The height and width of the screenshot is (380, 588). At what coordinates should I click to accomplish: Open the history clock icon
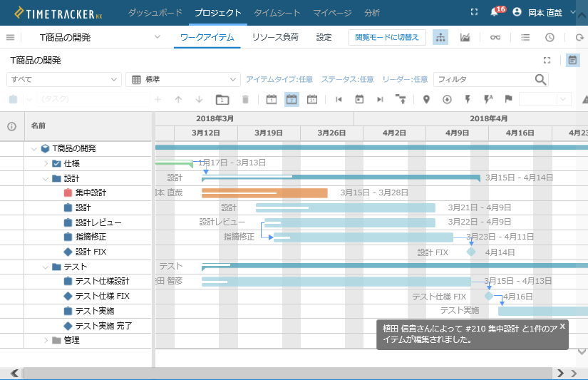(x=550, y=37)
